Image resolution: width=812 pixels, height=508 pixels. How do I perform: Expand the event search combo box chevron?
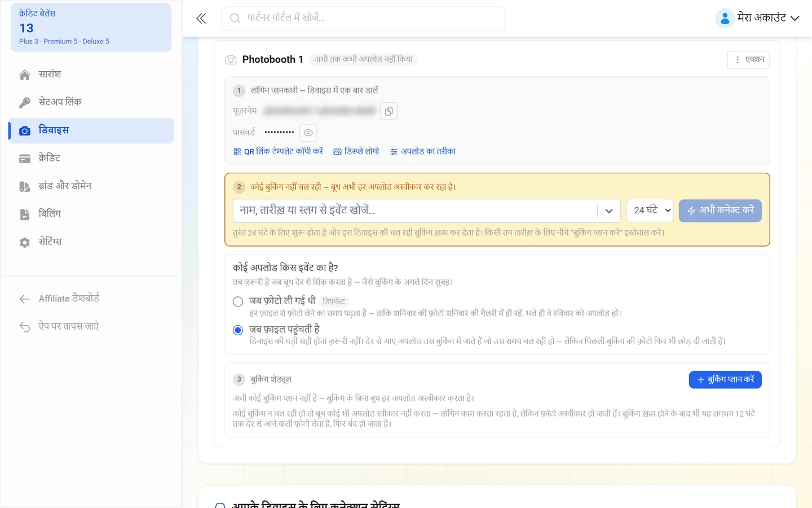[x=609, y=211]
